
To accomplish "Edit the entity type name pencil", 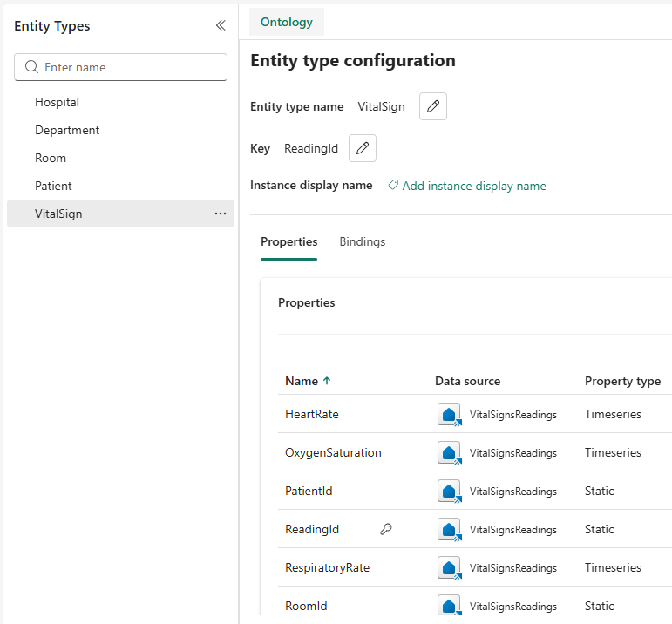I will tap(433, 106).
